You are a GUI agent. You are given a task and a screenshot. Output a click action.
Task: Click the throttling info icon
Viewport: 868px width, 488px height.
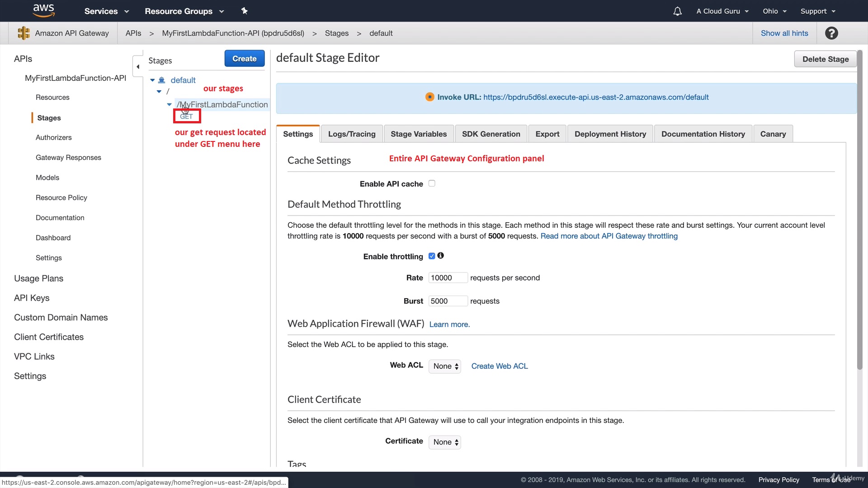pyautogui.click(x=441, y=256)
